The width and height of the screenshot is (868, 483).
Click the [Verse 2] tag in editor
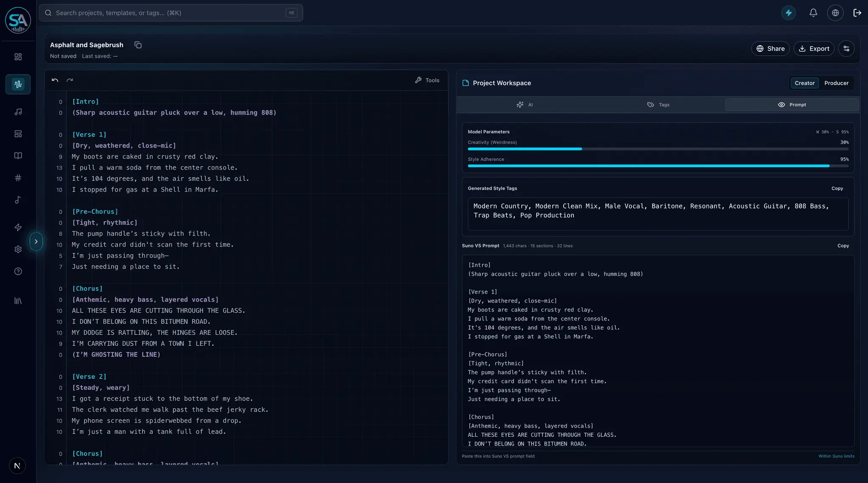[x=89, y=377]
